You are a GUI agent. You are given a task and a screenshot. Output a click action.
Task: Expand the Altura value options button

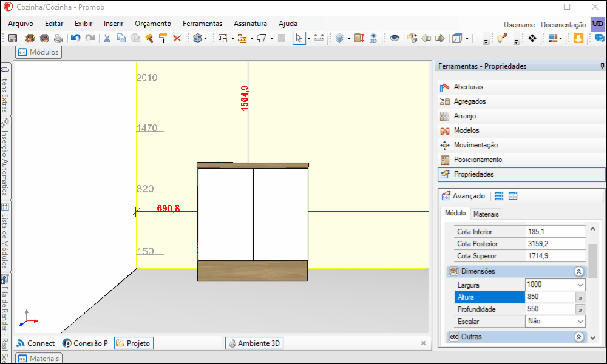(x=580, y=297)
